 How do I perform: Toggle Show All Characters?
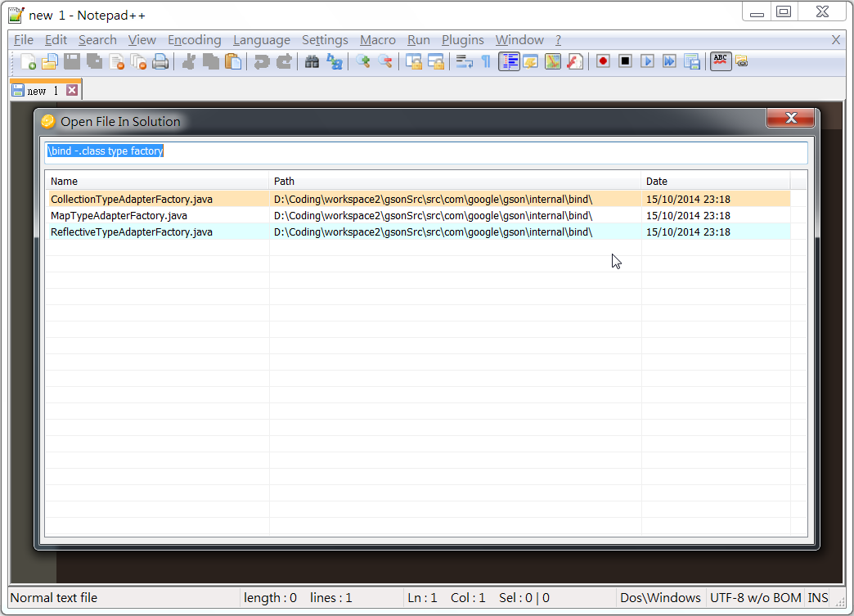coord(486,61)
